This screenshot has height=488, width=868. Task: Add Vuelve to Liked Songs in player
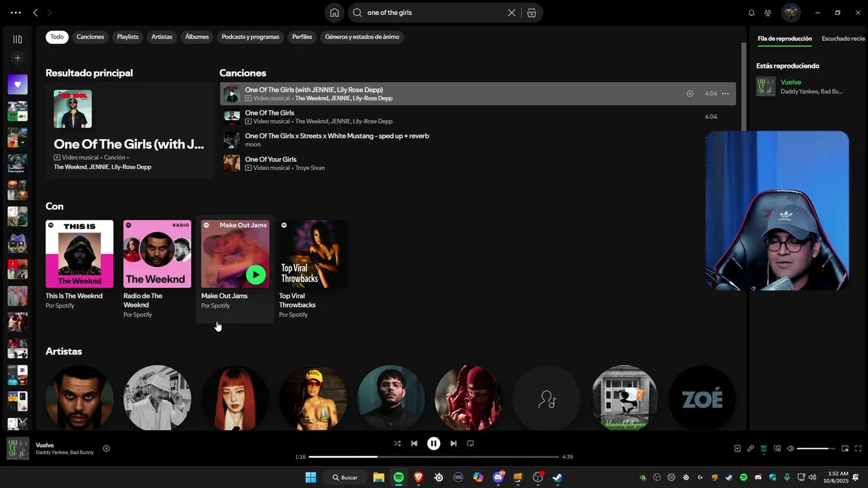click(106, 449)
